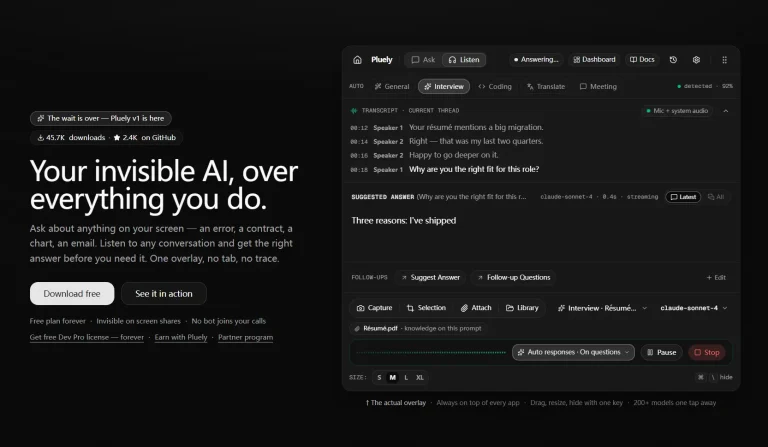Click the + Edit follow-ups button

[x=716, y=278]
